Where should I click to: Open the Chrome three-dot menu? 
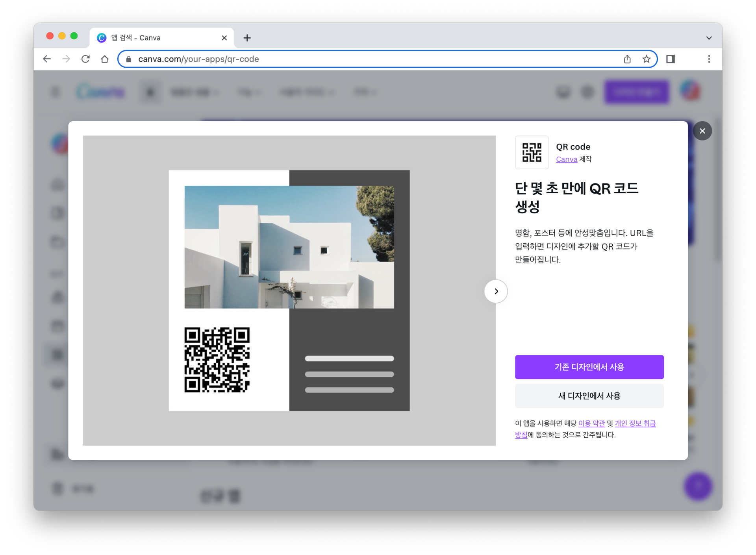pyautogui.click(x=709, y=59)
